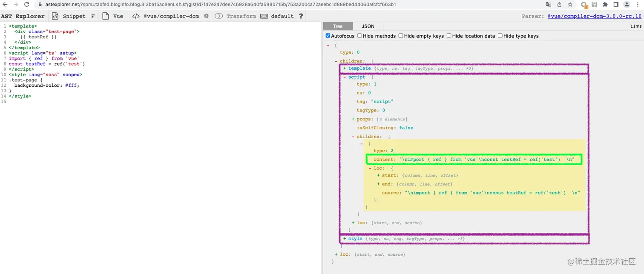Place cursor on background-color: #fff line

[47, 85]
